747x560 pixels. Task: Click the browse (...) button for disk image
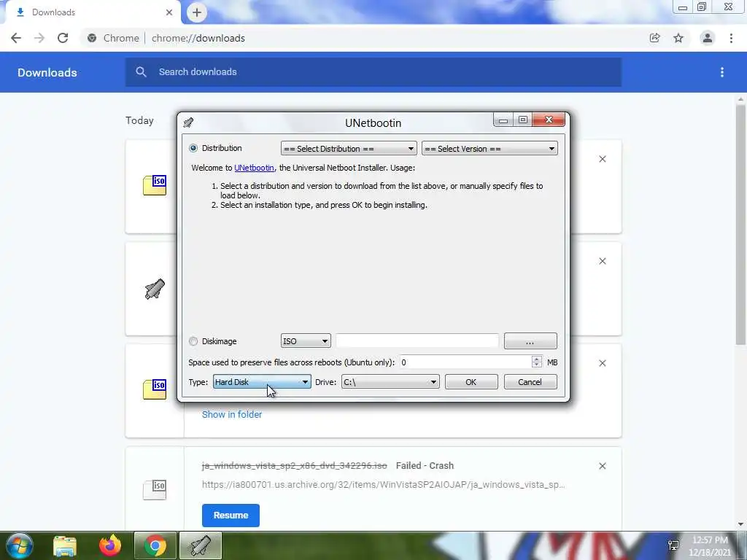click(x=530, y=341)
